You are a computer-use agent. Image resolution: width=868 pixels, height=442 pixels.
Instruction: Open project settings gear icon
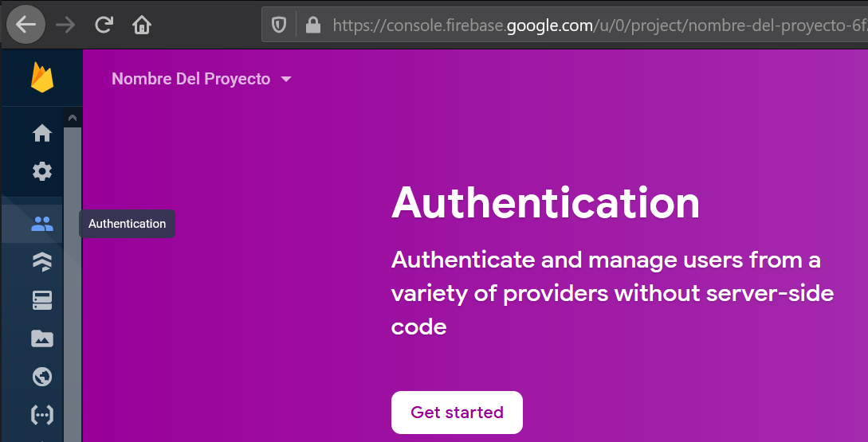click(x=41, y=170)
